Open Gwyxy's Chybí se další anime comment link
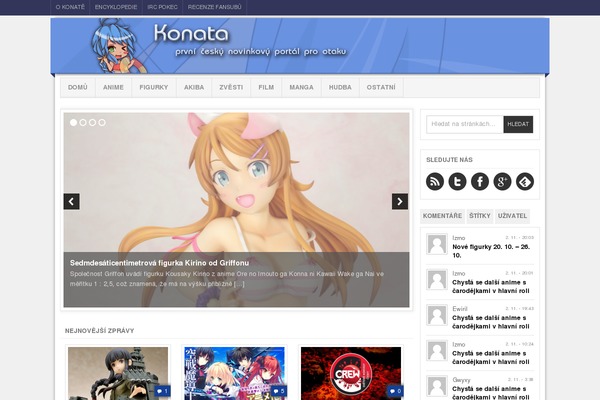Viewport: 600px width, 400px height. 491,393
